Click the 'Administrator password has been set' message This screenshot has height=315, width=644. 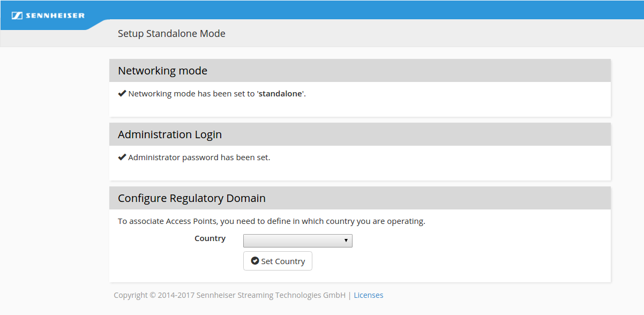199,157
